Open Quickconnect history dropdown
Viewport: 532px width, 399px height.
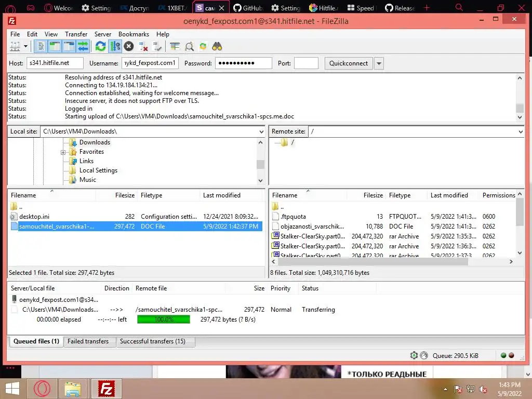click(379, 63)
